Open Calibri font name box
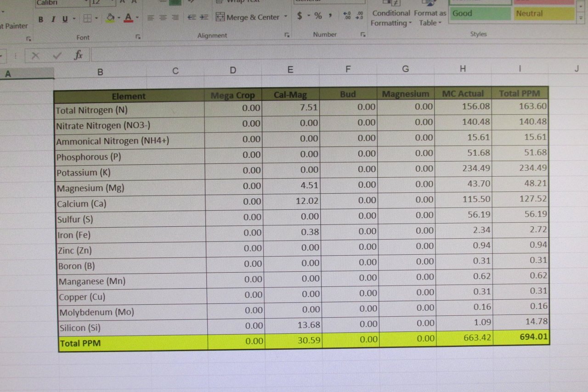The width and height of the screenshot is (588, 392). coord(62,3)
